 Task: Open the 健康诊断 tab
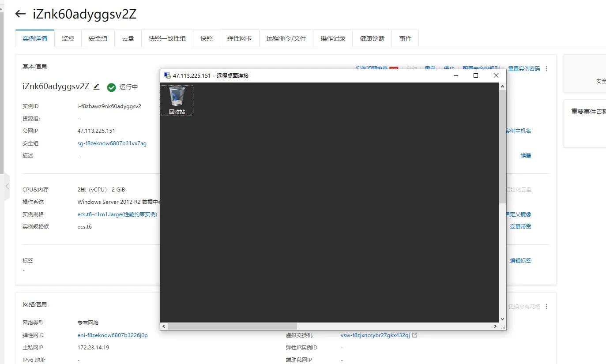tap(373, 38)
